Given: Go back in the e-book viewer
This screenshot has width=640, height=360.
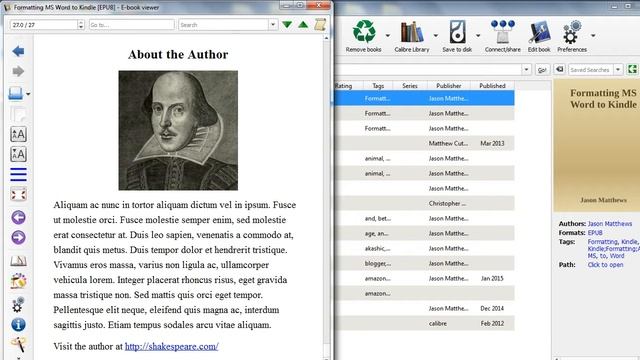Looking at the screenshot, I should pos(18,51).
